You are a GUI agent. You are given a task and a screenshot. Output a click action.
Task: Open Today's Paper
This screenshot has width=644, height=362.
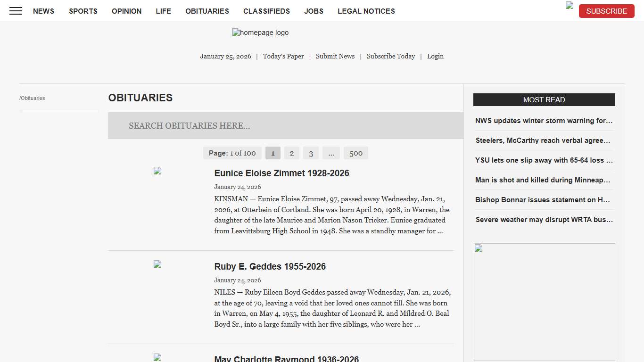[283, 56]
